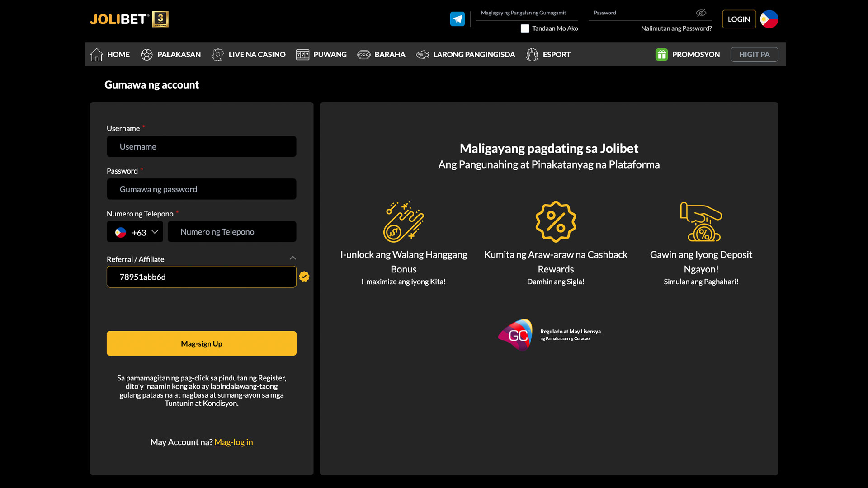Open the Telegram icon link
868x488 pixels.
458,19
